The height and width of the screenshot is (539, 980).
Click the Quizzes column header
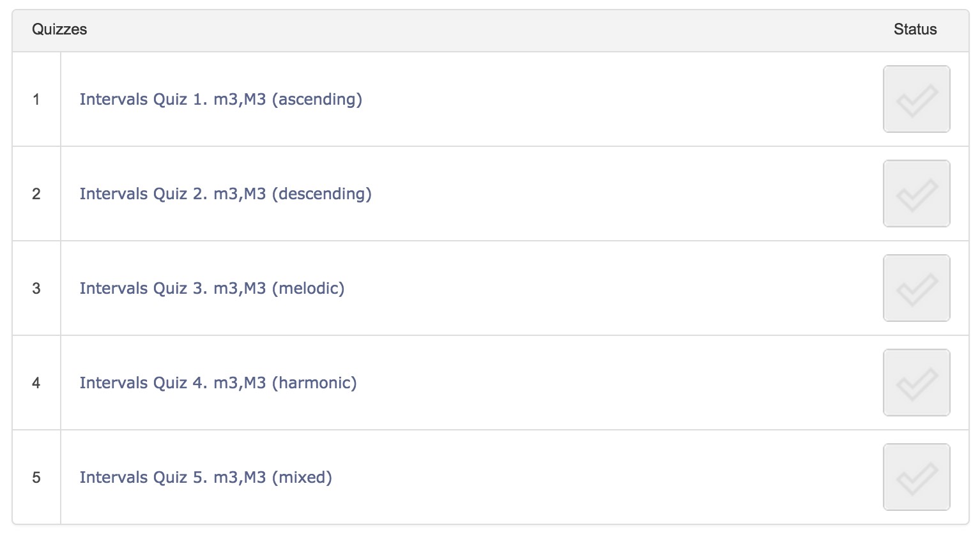coord(59,29)
